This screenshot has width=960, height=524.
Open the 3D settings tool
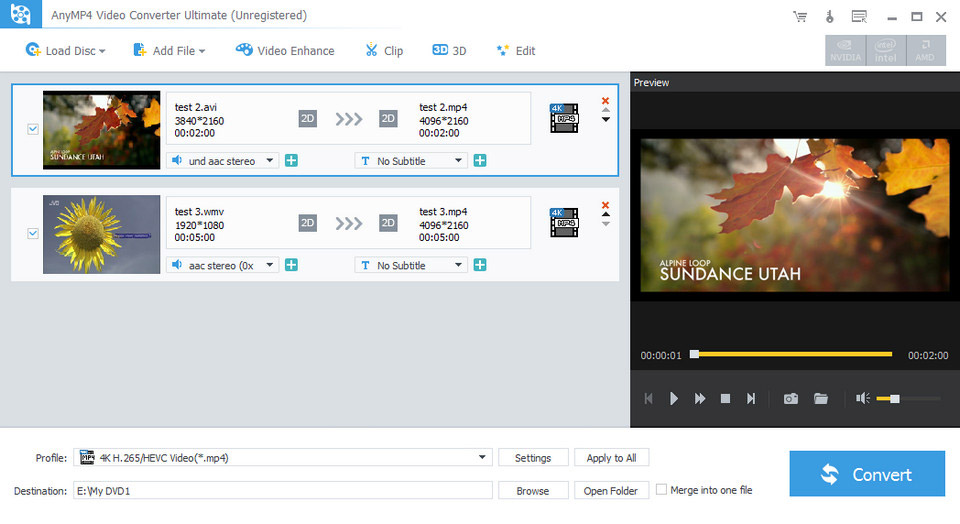tap(449, 51)
